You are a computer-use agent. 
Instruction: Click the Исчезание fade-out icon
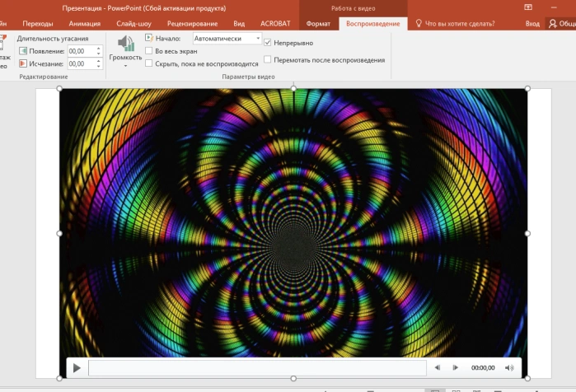coord(23,63)
